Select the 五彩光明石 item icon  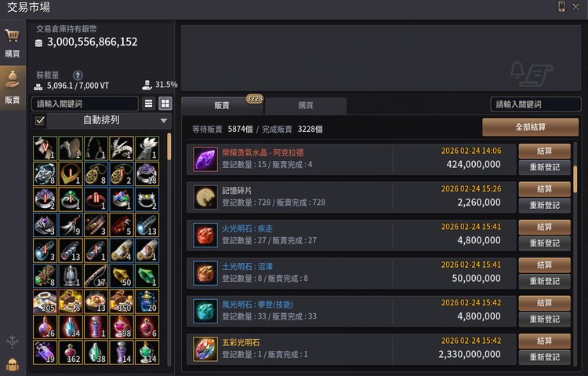click(x=205, y=349)
